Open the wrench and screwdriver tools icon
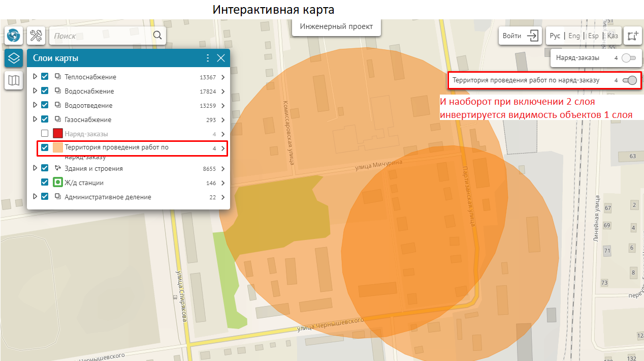Screen dimensions: 644x361 tap(36, 36)
